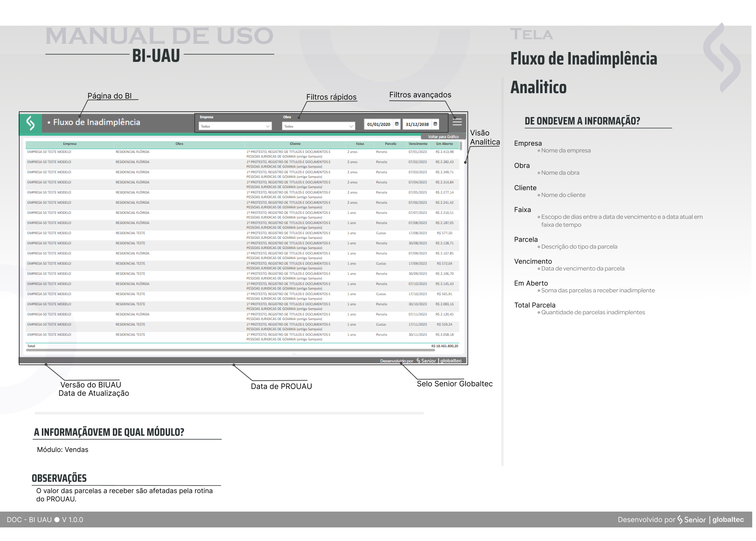756x541 pixels.
Task: Click the calendar icon beside 31/12/2038
Action: pyautogui.click(x=435, y=124)
